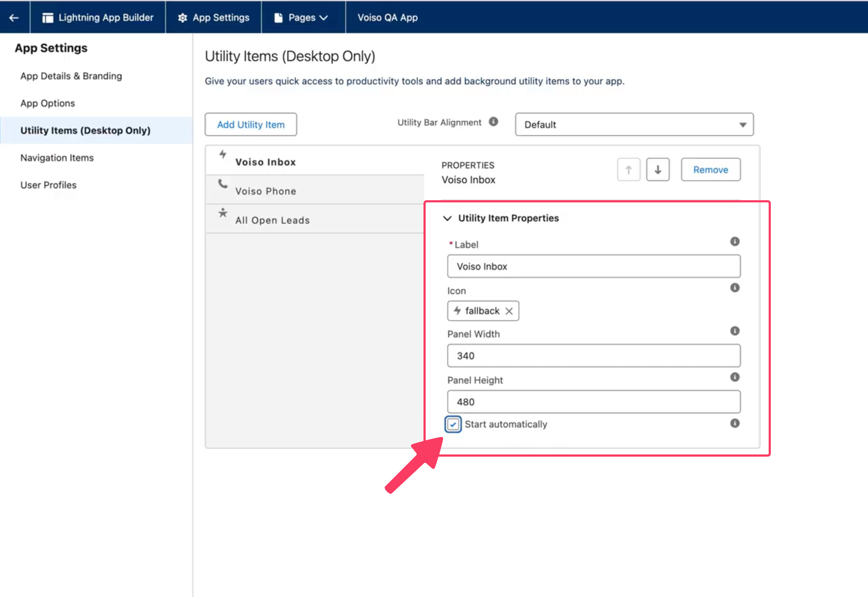Click the back arrow icon
The image size is (868, 597).
pos(14,17)
